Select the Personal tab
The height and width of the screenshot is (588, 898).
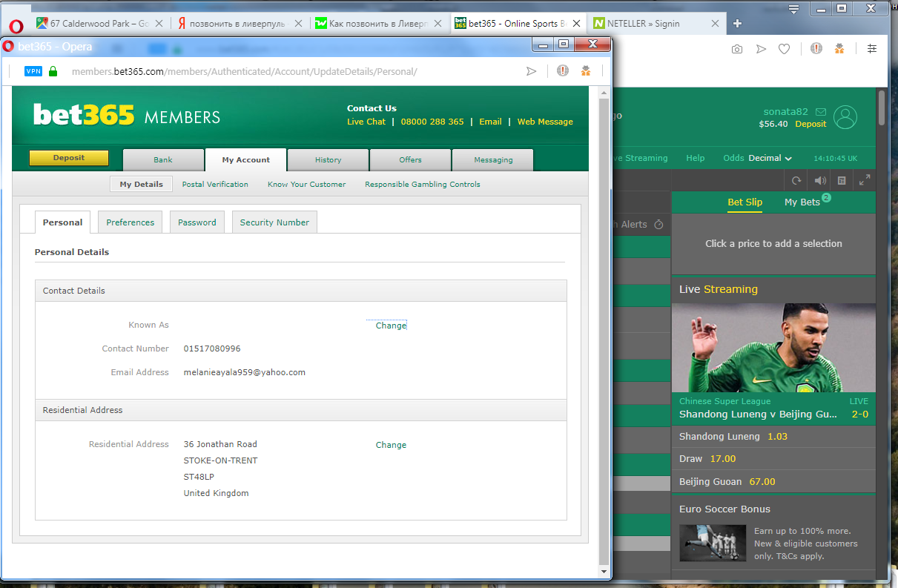pyautogui.click(x=63, y=222)
